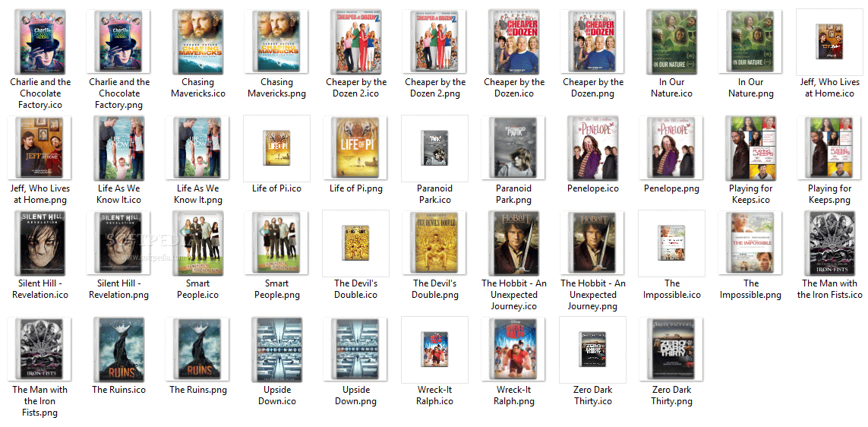Select the Smart People.png icon

click(x=276, y=242)
